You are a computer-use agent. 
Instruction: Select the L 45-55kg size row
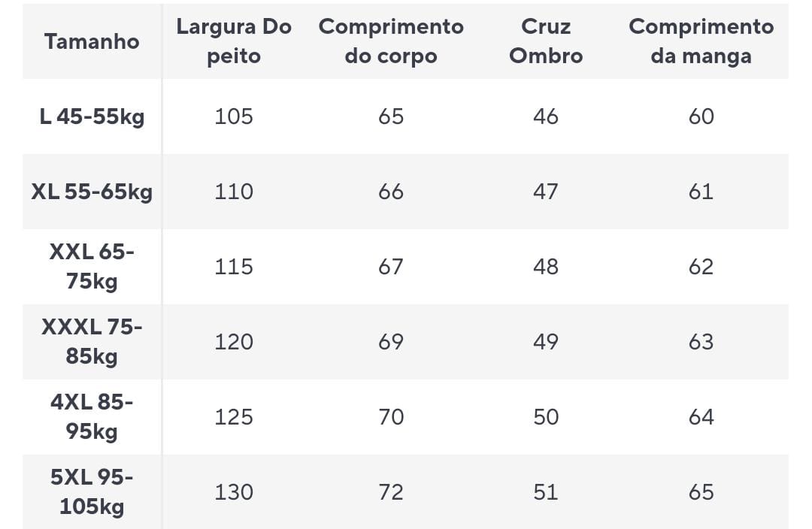pyautogui.click(x=405, y=116)
